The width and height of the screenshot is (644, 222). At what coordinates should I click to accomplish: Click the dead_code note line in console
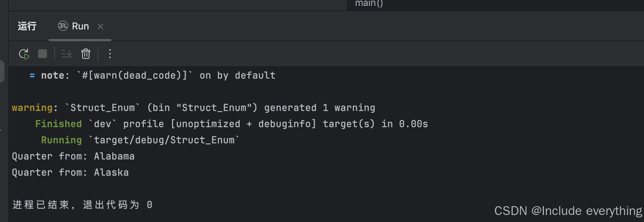[x=158, y=75]
